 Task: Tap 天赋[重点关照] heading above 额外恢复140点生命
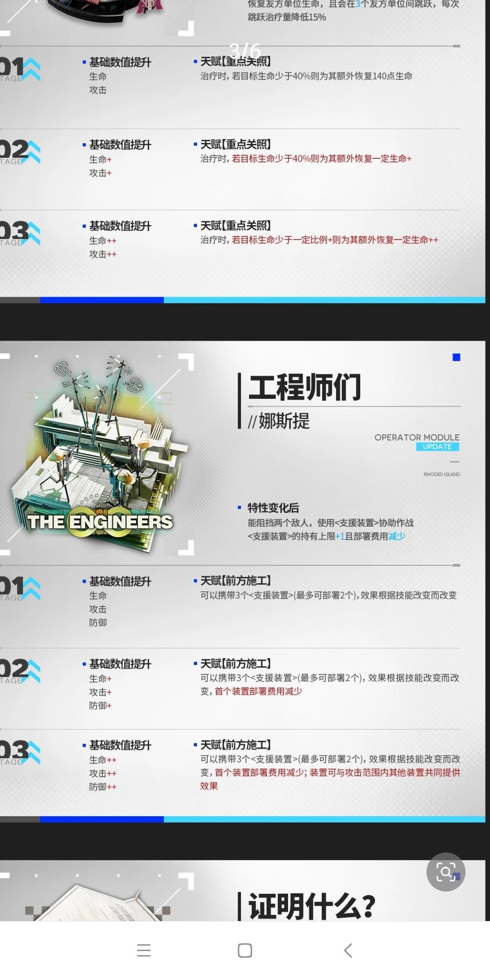pyautogui.click(x=235, y=62)
